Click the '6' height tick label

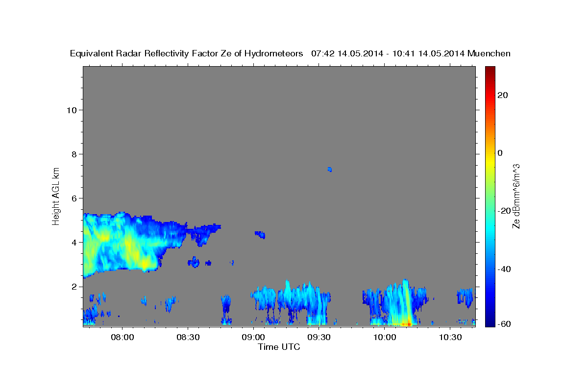tap(74, 198)
